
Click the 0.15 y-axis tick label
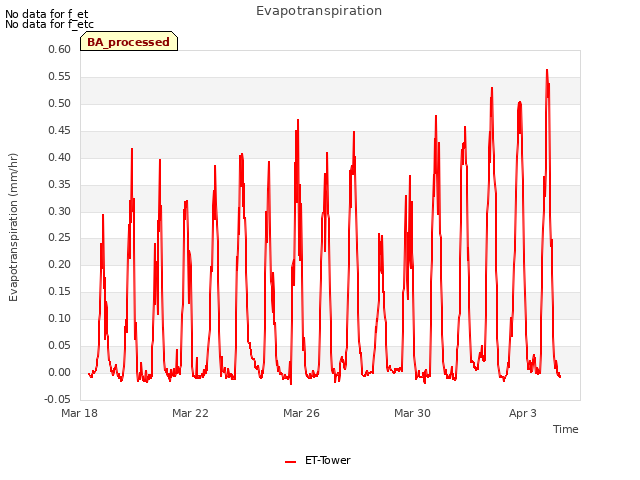tap(60, 291)
